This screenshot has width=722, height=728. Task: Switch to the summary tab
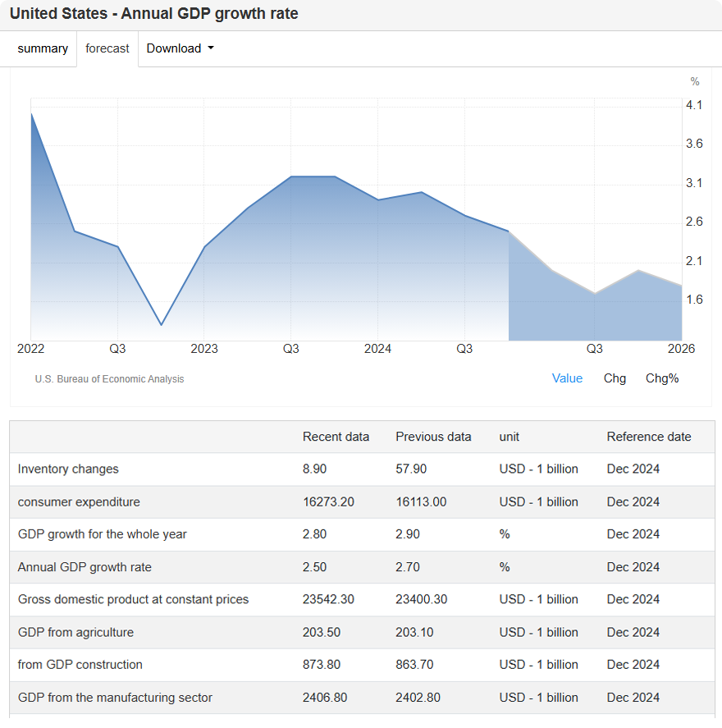[43, 48]
